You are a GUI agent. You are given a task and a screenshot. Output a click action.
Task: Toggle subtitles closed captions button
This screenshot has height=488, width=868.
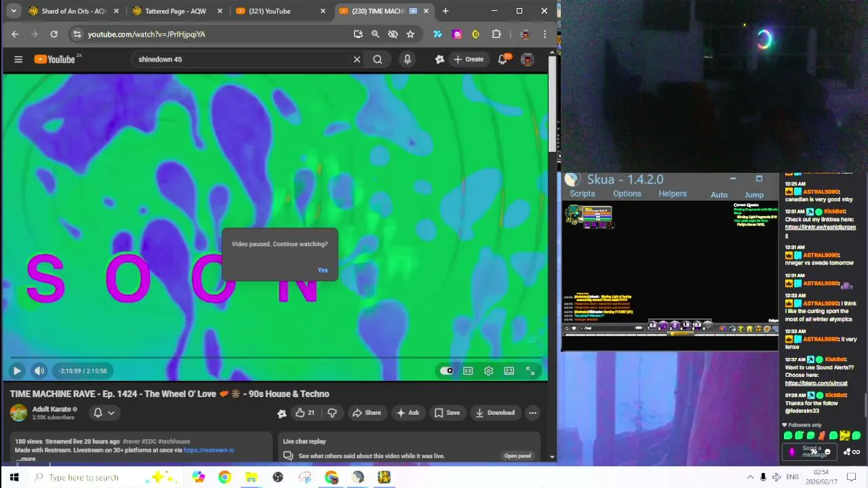pos(468,371)
